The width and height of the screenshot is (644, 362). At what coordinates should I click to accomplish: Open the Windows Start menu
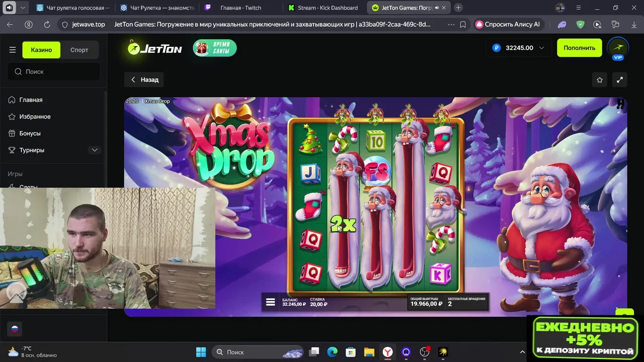[201, 352]
